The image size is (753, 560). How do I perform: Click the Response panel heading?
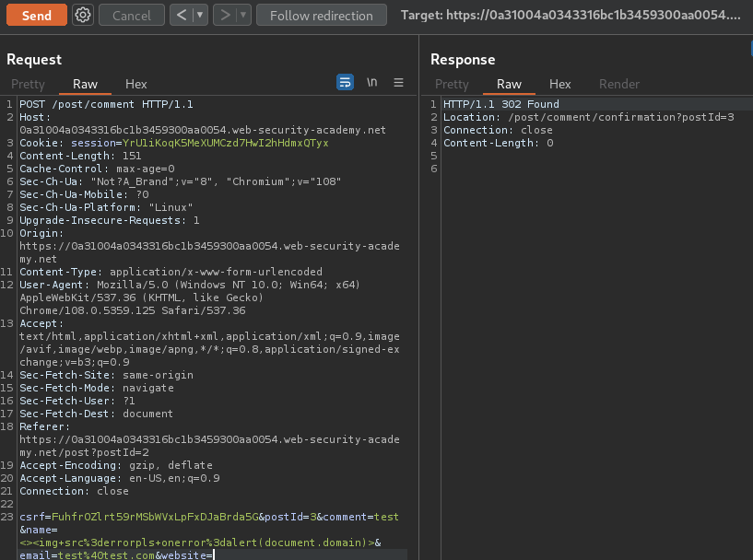[463, 60]
